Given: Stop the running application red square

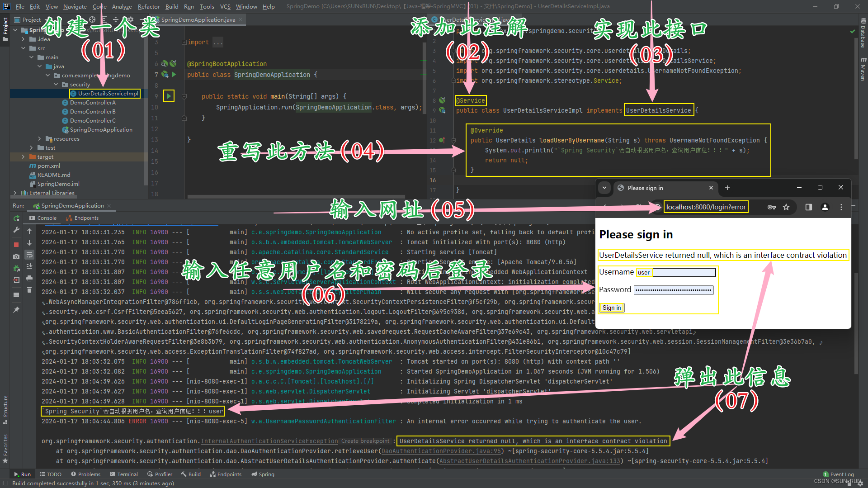Looking at the screenshot, I should click(16, 245).
